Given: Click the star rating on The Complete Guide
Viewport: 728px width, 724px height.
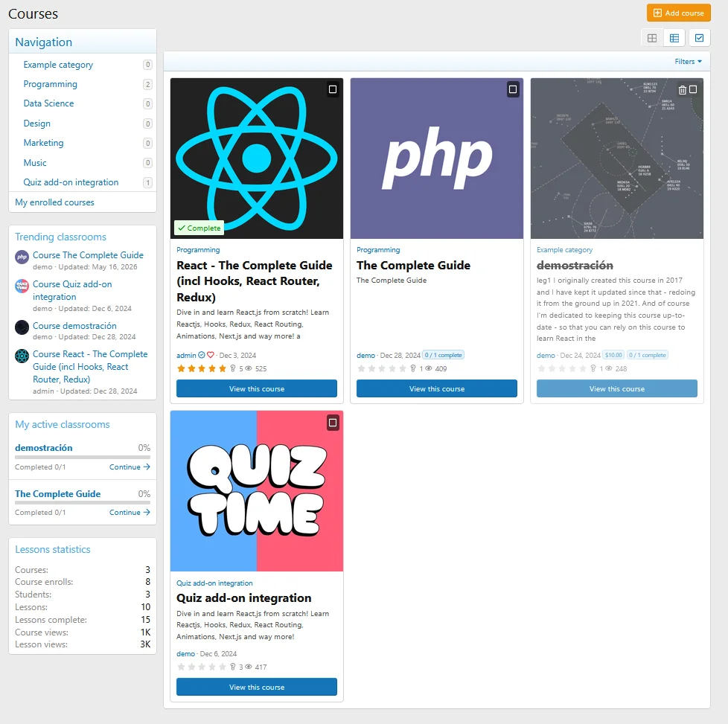Looking at the screenshot, I should (x=382, y=368).
